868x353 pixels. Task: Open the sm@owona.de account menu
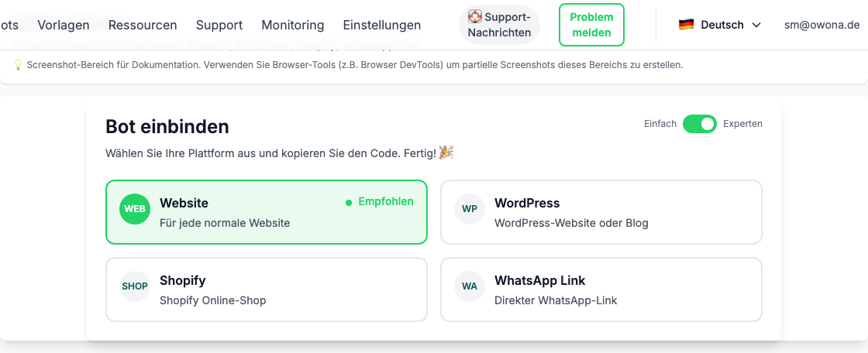click(x=821, y=25)
